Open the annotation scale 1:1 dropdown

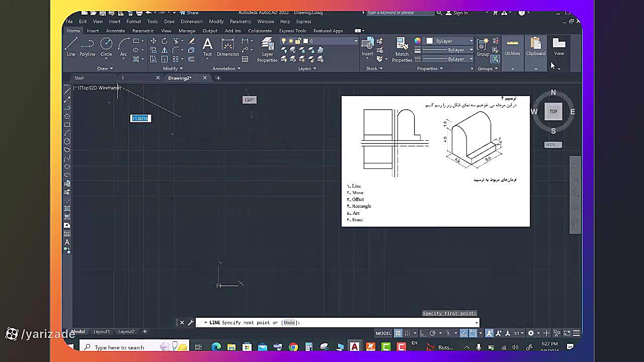(x=518, y=333)
